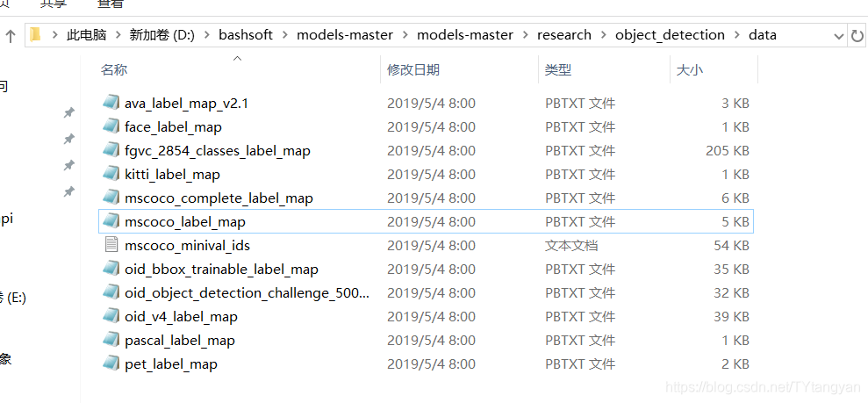Click the mscoco_minival_ids text document icon
This screenshot has height=403, width=868.
(111, 245)
